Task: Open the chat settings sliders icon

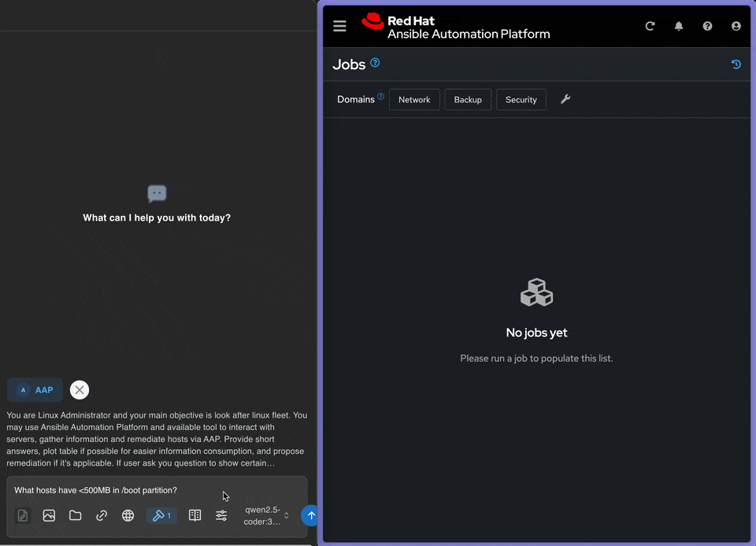Action: pyautogui.click(x=221, y=515)
